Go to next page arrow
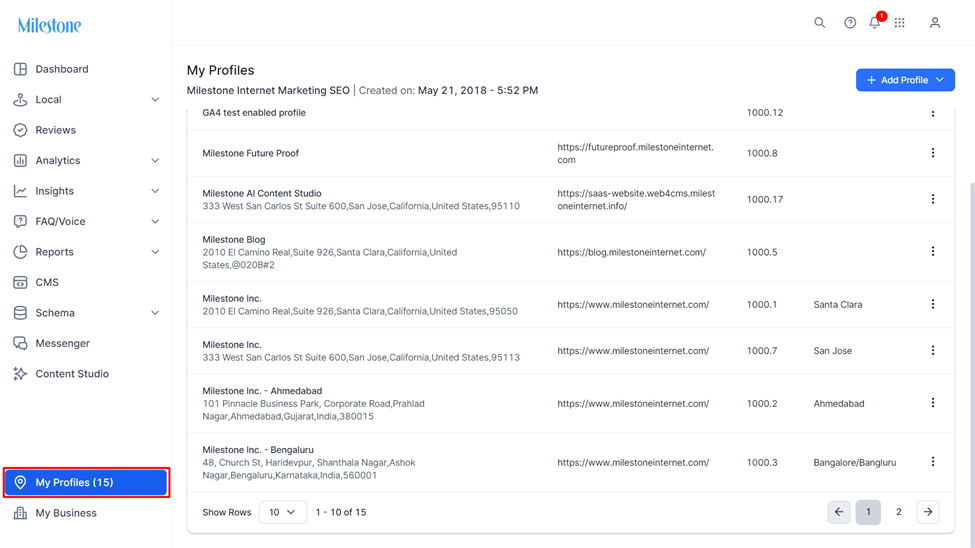Screen dimensions: 975x548 (x=928, y=512)
